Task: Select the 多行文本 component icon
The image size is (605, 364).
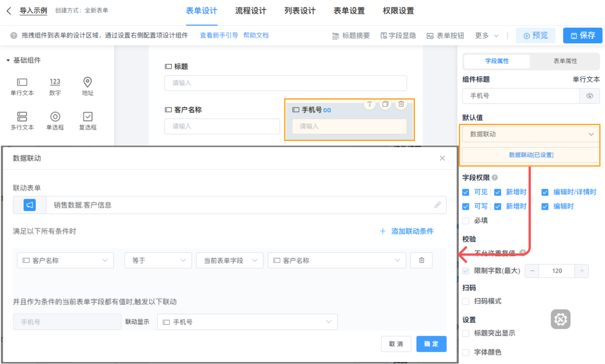Action: point(21,120)
